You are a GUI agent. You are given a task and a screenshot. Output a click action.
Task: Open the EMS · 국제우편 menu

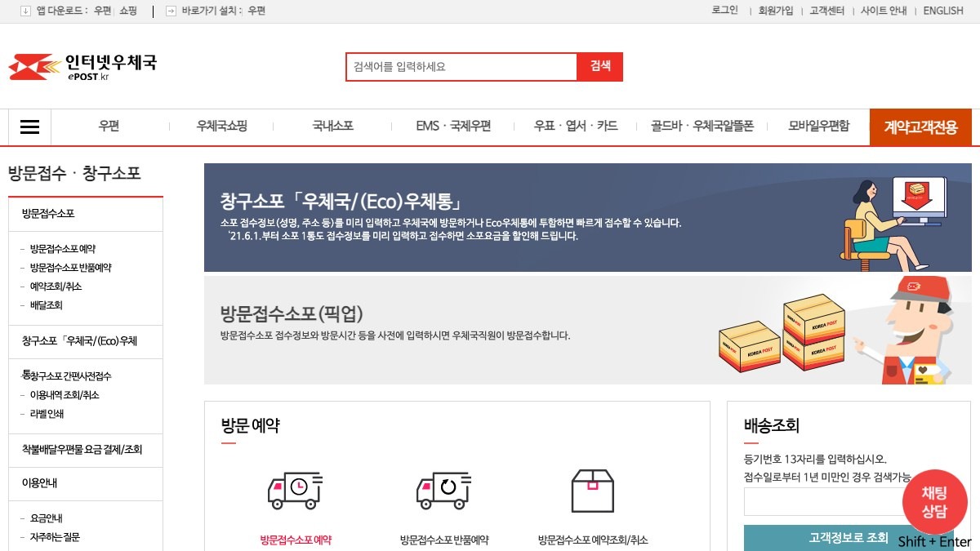(x=453, y=127)
